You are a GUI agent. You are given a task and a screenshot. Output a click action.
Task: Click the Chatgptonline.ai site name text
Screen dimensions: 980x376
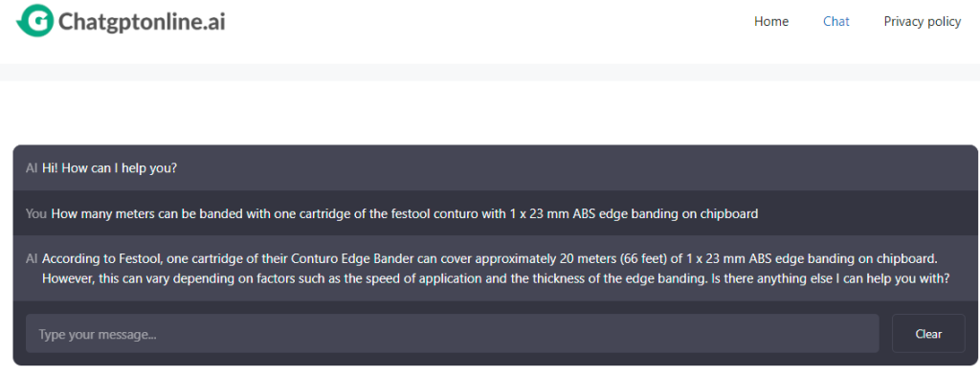(x=142, y=22)
